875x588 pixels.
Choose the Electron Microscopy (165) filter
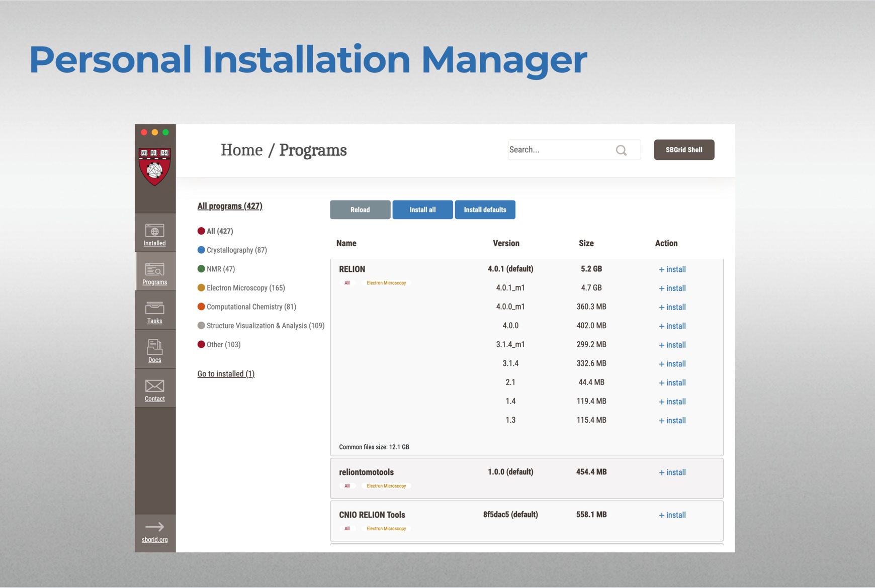(245, 288)
